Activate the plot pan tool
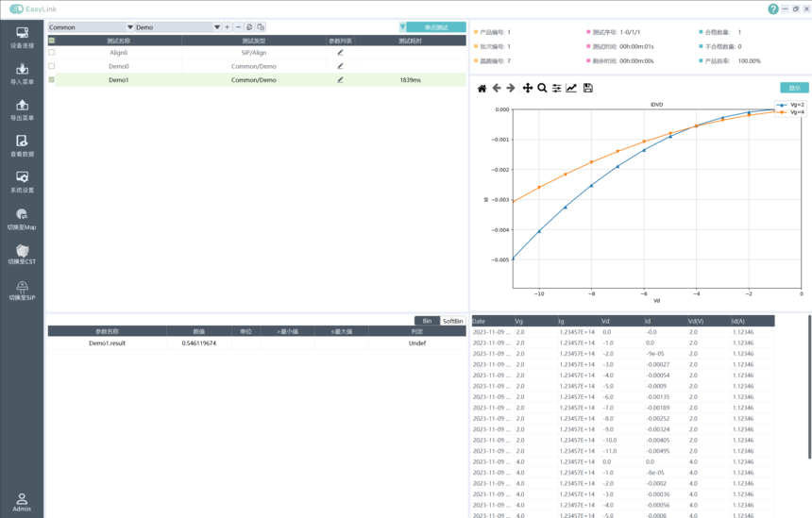The width and height of the screenshot is (812, 518). [x=528, y=88]
